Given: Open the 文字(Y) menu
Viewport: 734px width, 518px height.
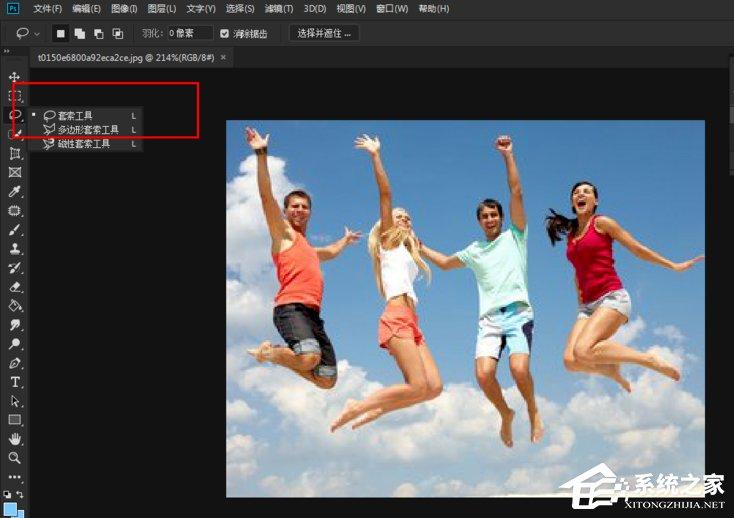Looking at the screenshot, I should point(201,8).
